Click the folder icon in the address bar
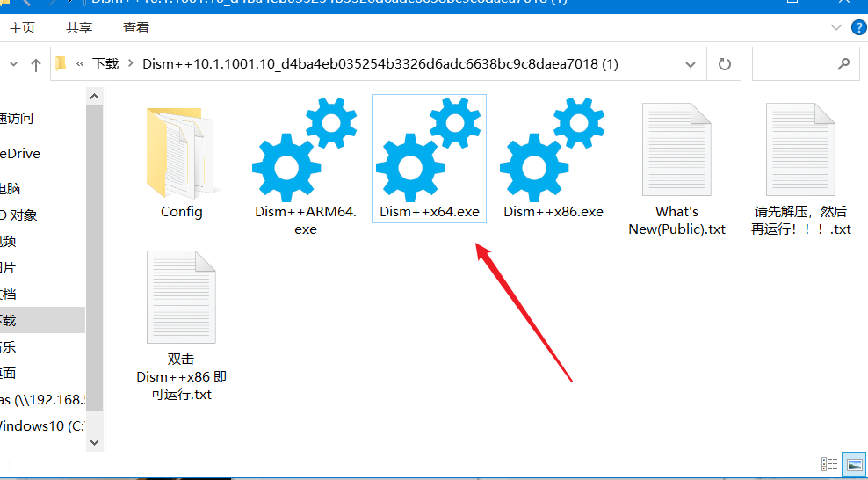The image size is (868, 480). coord(61,63)
